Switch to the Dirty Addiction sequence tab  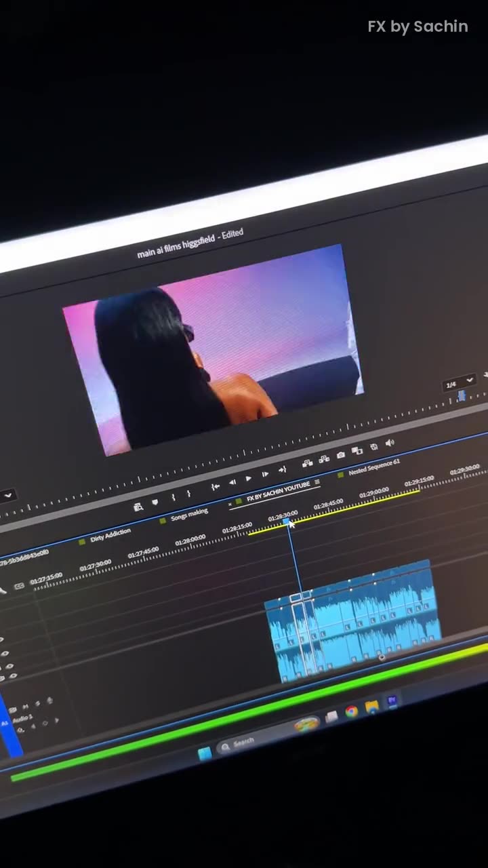tap(110, 534)
